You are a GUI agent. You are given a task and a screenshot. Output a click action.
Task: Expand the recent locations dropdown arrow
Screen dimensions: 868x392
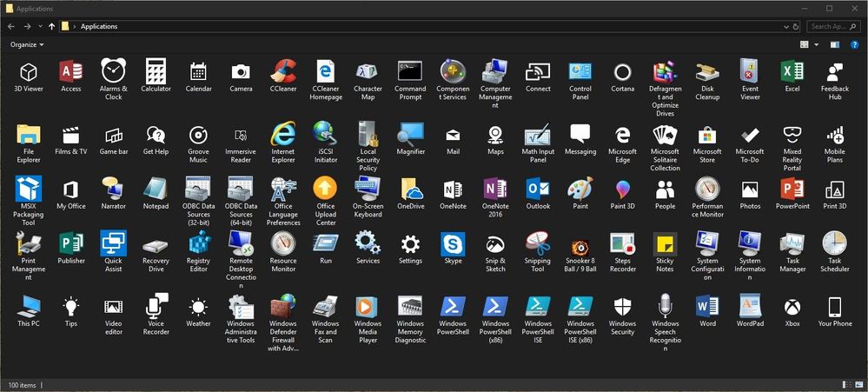41,26
